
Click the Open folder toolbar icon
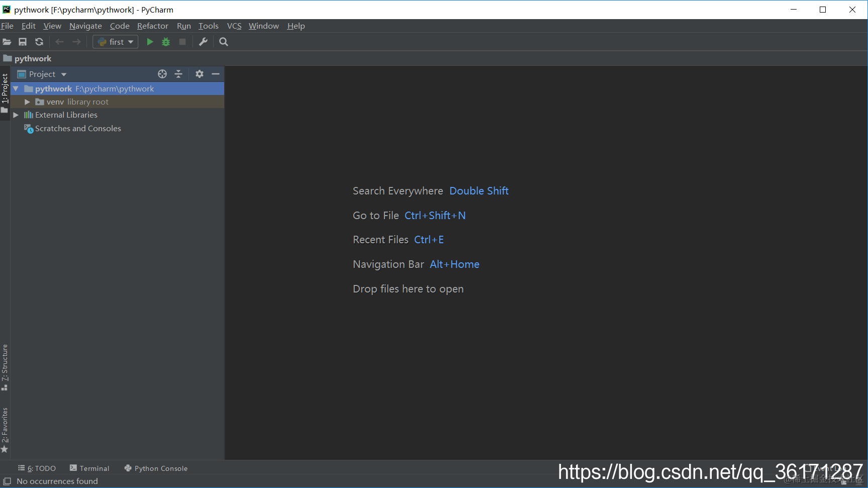pos(7,42)
